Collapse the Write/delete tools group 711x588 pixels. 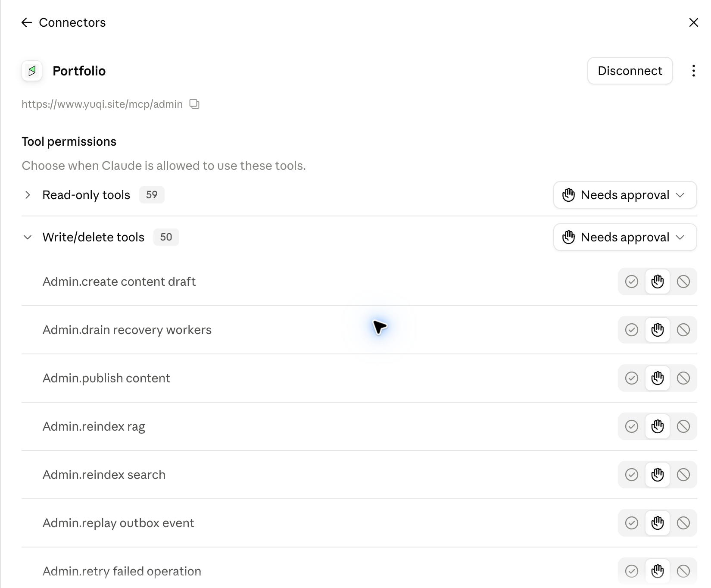(x=28, y=237)
